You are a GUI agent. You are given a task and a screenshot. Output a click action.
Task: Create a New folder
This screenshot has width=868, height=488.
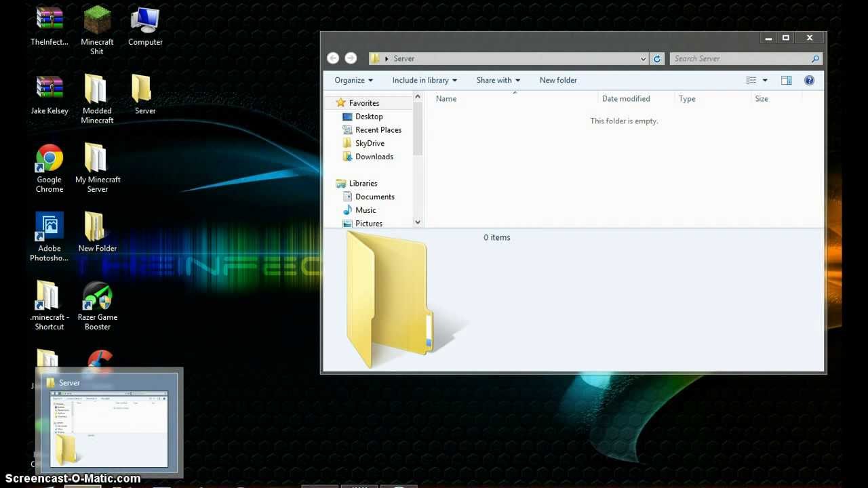[x=558, y=80]
